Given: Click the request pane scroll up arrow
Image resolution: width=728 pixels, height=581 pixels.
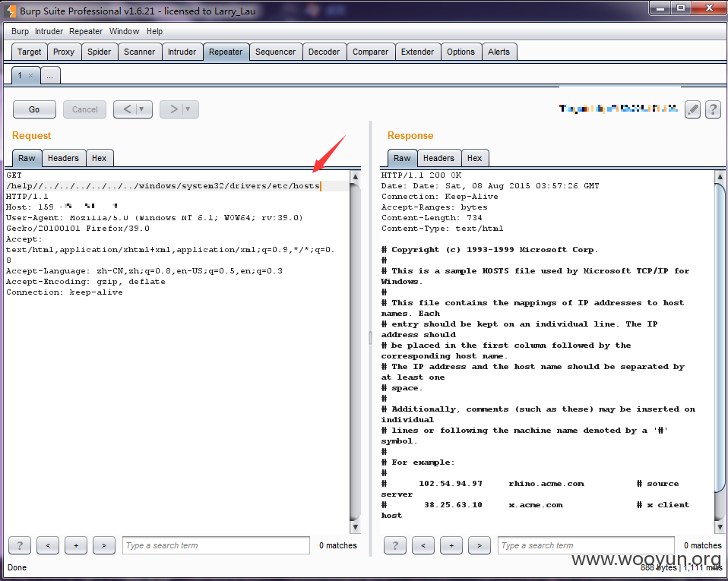Looking at the screenshot, I should 355,176.
